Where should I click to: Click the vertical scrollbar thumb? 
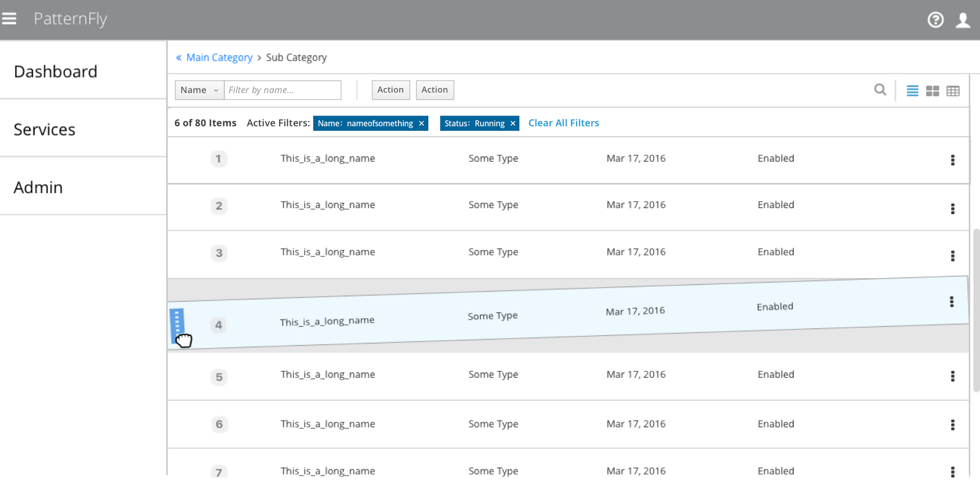976,310
